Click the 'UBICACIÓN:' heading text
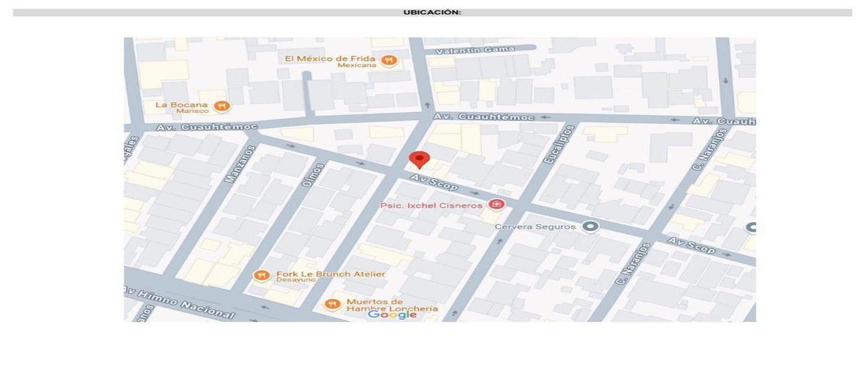This screenshot has height=367, width=868. (x=433, y=12)
